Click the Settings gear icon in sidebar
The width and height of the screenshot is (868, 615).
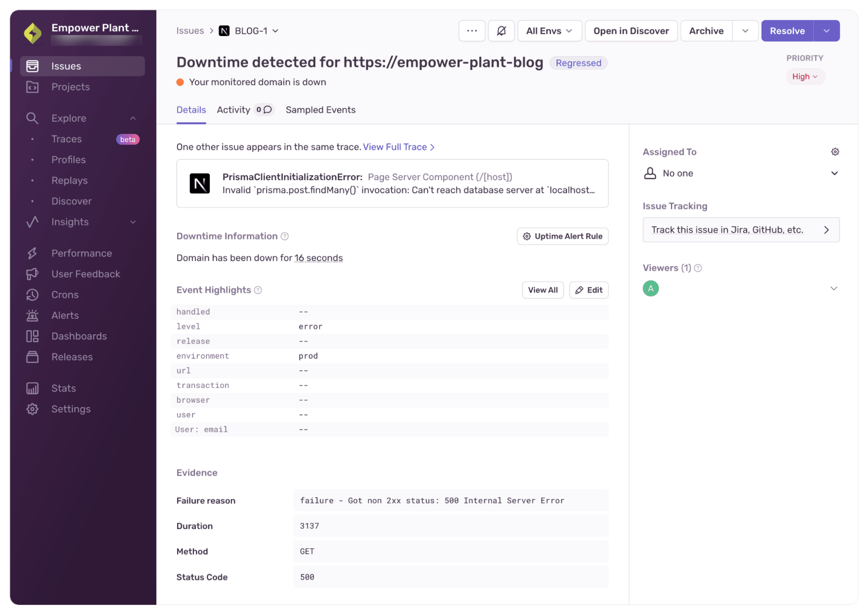tap(32, 409)
